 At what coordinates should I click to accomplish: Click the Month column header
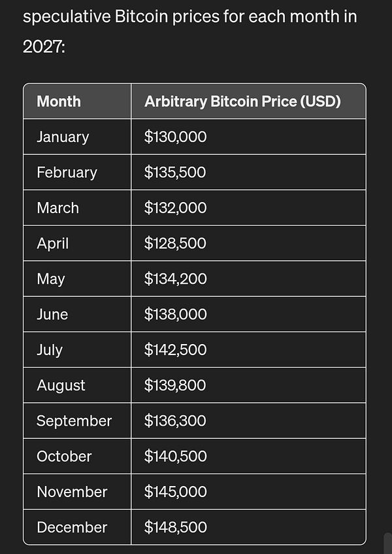[x=59, y=101]
